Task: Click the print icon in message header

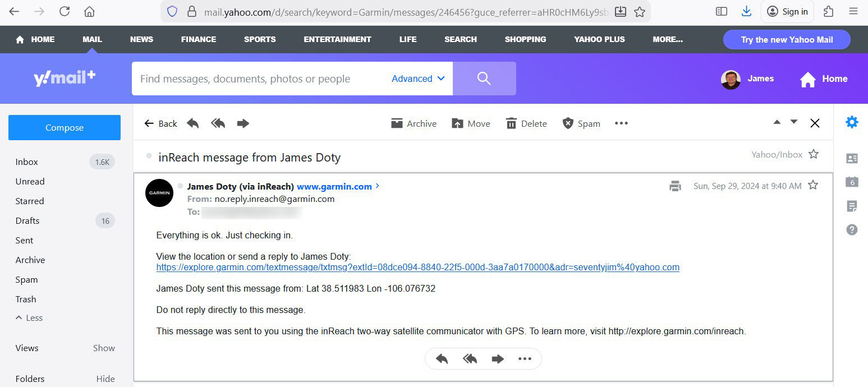Action: point(675,186)
